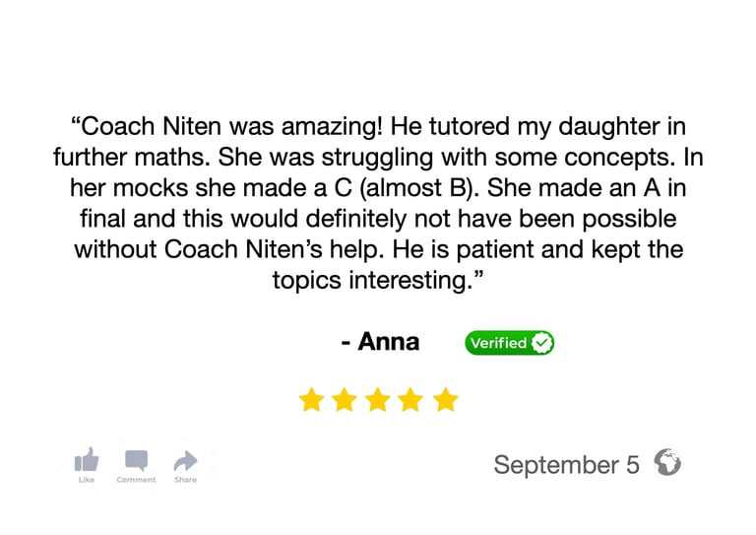Click the Share arrow icon
Screen dimensions: 756x535
point(185,460)
